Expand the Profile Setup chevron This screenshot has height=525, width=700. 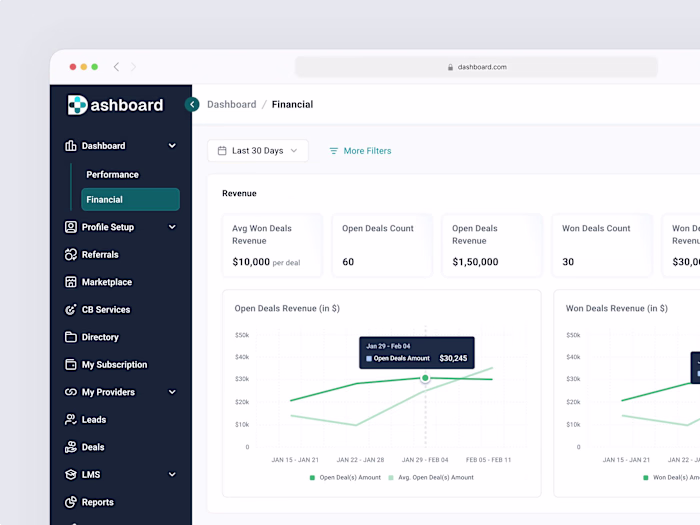(x=172, y=227)
